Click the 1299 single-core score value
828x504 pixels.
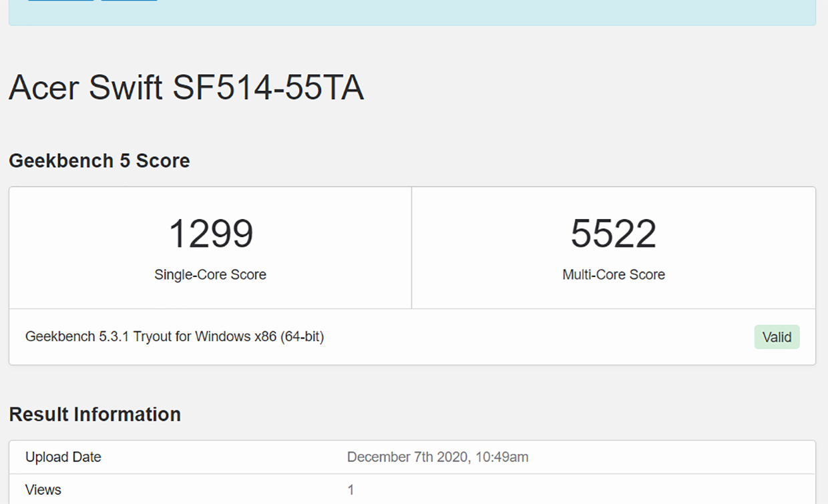coord(210,234)
